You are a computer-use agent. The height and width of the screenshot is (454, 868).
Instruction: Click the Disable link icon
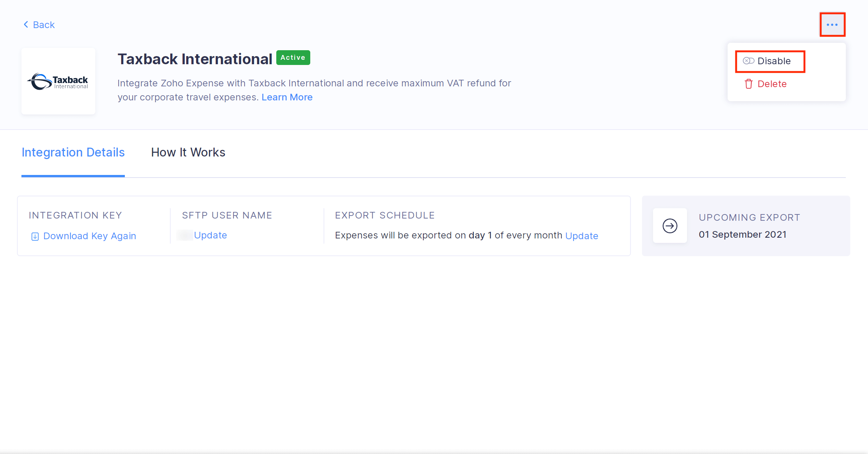[x=748, y=61]
